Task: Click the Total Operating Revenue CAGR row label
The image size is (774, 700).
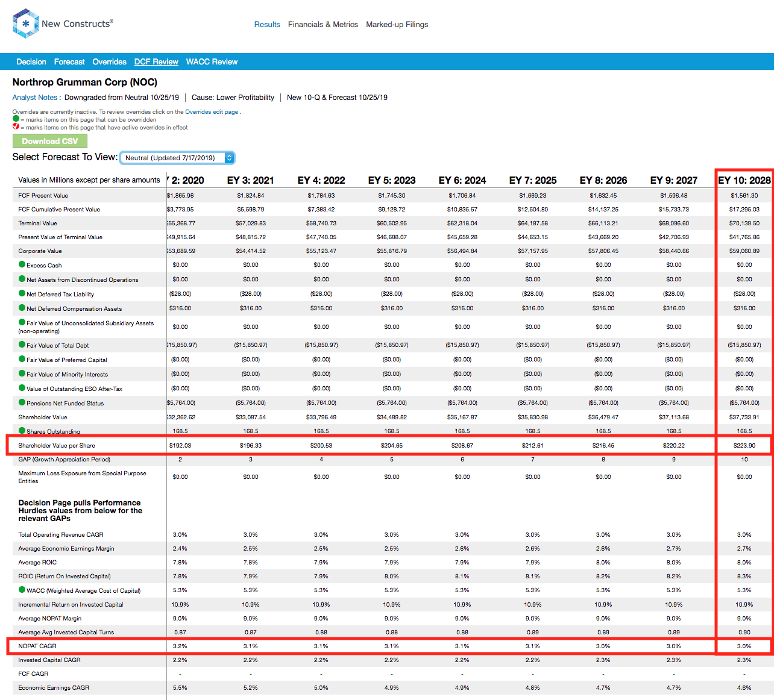Action: pyautogui.click(x=61, y=535)
